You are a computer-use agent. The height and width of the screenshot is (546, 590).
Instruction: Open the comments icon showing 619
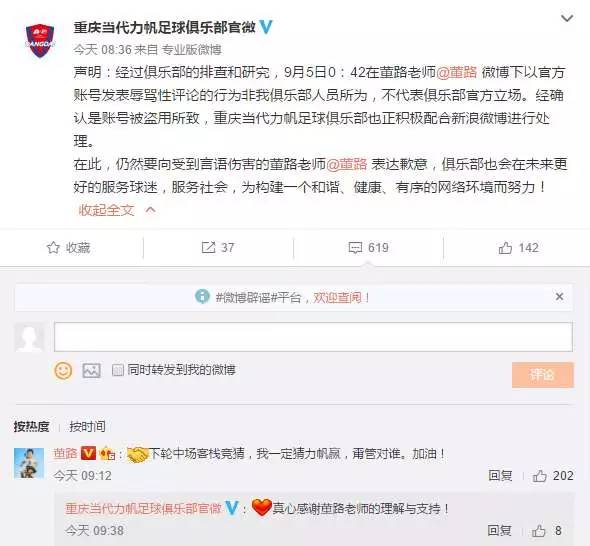355,248
